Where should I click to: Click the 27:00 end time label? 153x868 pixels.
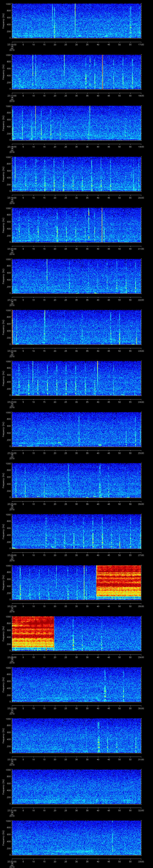pyautogui.click(x=141, y=555)
